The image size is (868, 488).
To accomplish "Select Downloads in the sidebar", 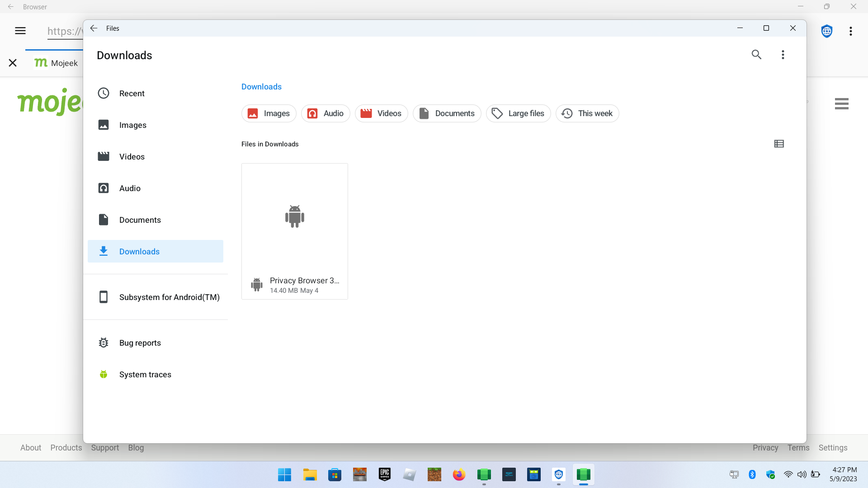I will tap(156, 251).
